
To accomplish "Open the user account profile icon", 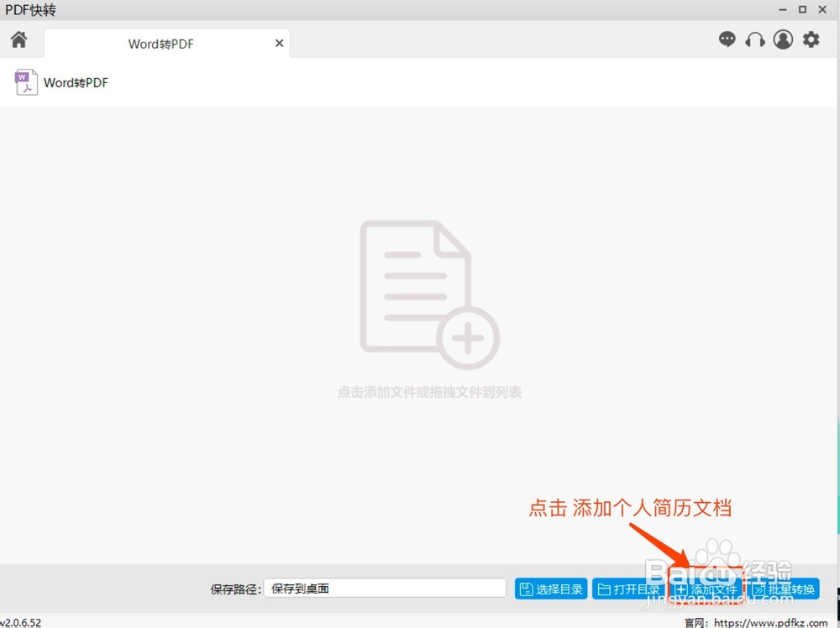I will tap(783, 39).
